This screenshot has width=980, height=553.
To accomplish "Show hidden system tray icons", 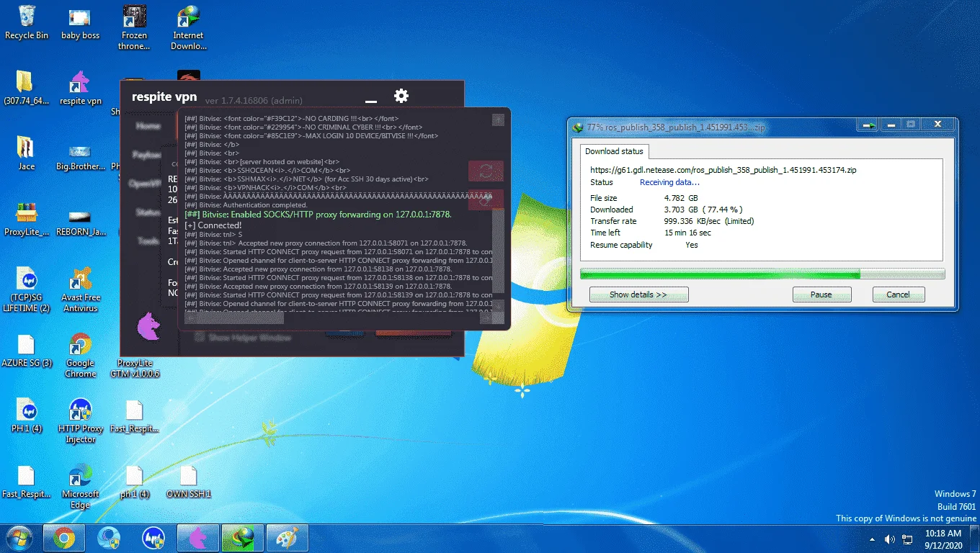I will click(x=873, y=539).
